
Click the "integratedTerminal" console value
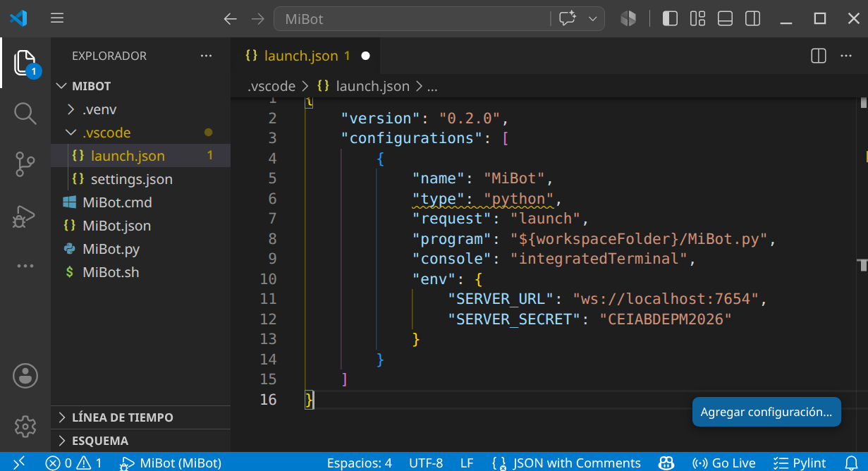click(x=599, y=259)
